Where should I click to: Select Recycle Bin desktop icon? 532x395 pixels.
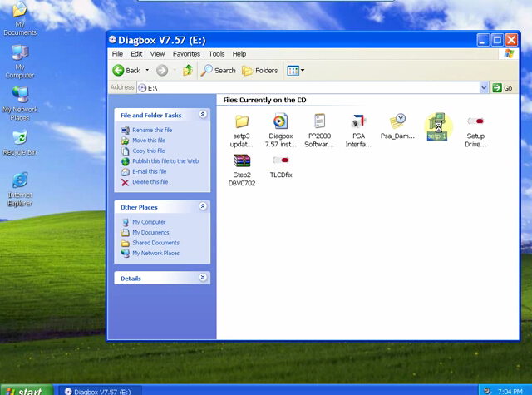coord(20,142)
